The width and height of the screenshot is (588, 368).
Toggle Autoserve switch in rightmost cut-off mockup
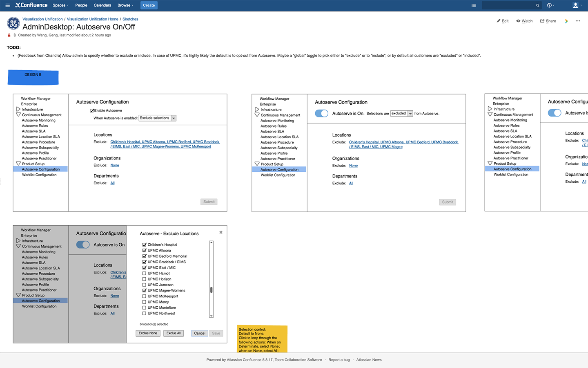555,113
